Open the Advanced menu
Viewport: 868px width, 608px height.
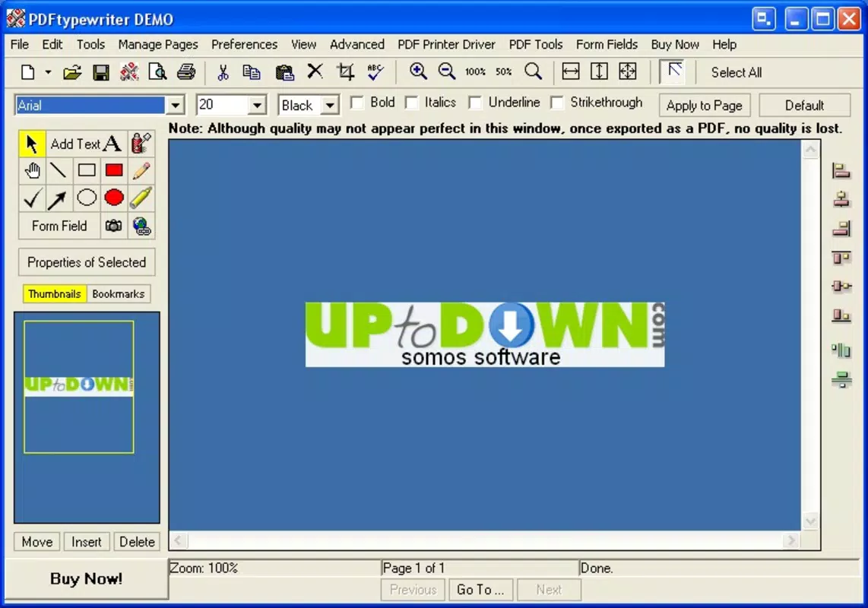[357, 44]
